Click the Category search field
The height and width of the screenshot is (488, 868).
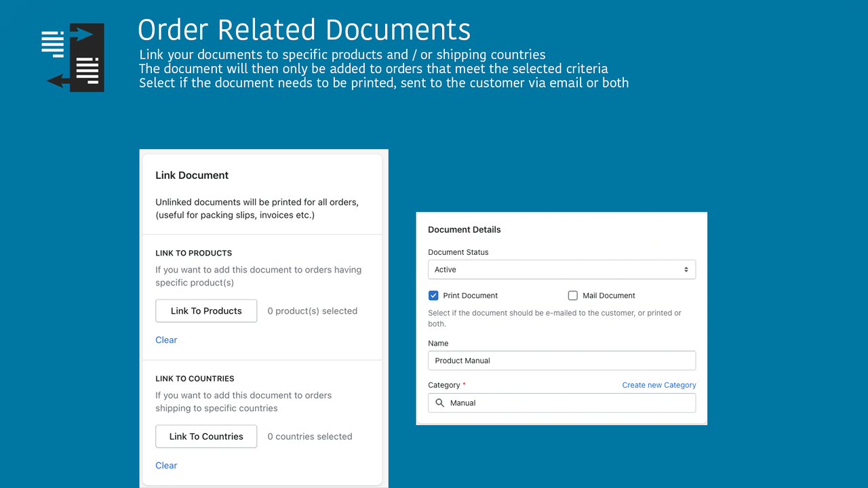point(561,403)
